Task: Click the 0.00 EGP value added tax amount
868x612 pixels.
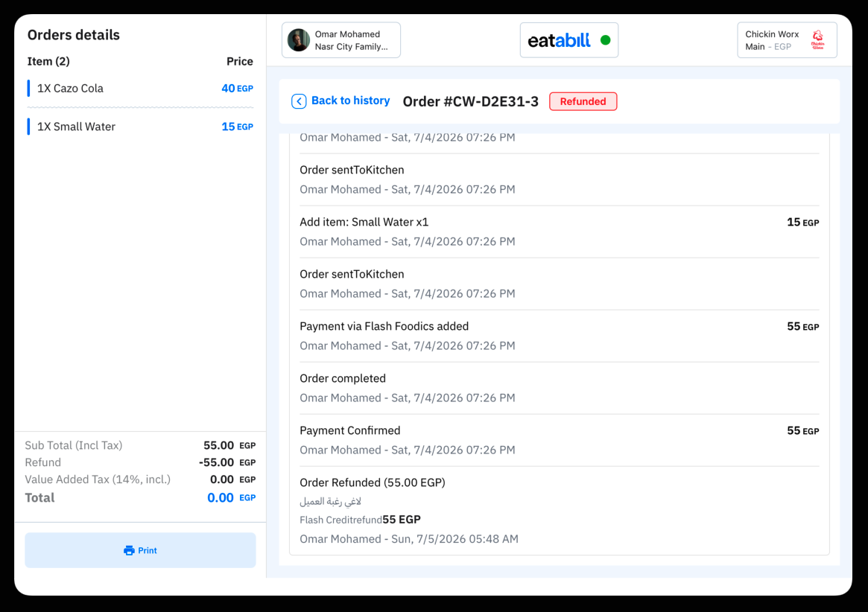Action: coord(232,479)
